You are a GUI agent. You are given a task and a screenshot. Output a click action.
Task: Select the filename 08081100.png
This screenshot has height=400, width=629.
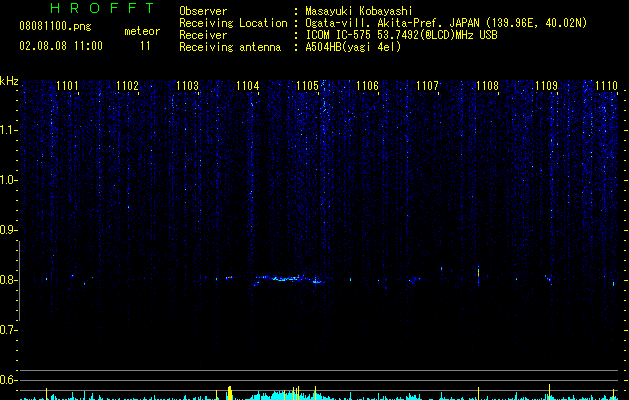(x=55, y=27)
